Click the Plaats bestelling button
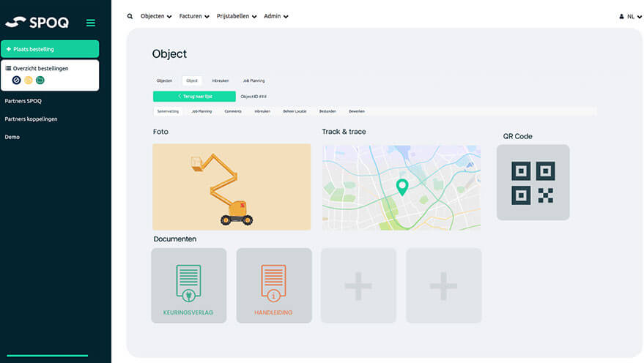This screenshot has width=644, height=363. pyautogui.click(x=50, y=49)
